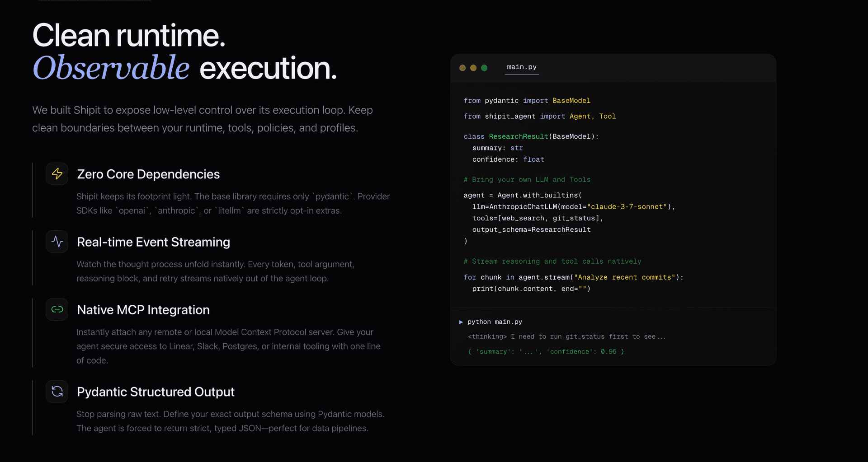Click the green window dot in code panel

[x=484, y=68]
